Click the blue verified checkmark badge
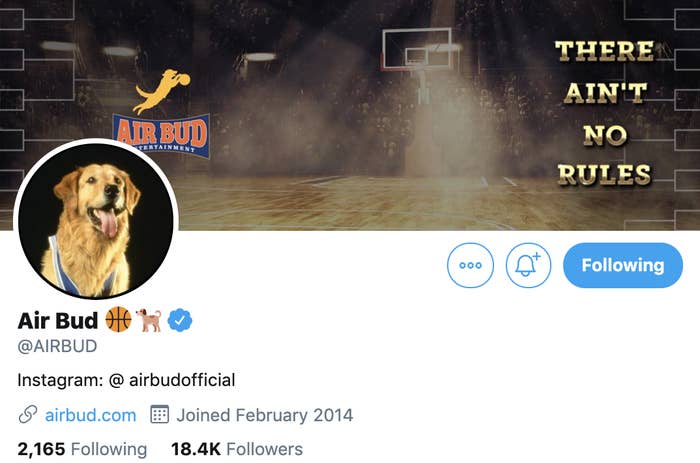The image size is (700, 463). [x=180, y=320]
